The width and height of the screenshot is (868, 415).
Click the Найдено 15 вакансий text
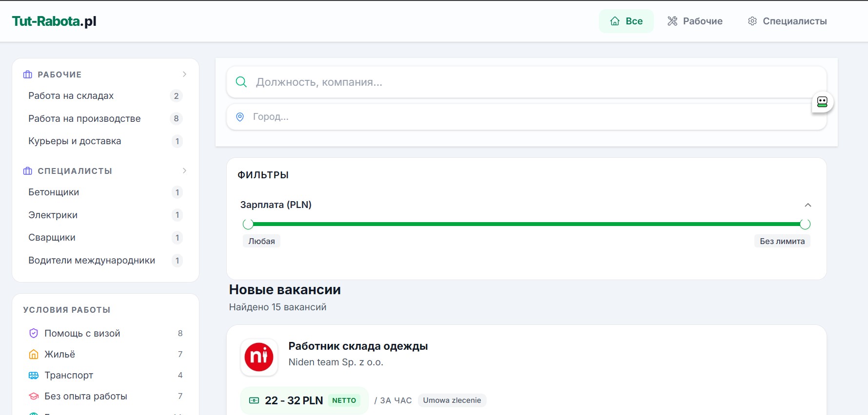coord(277,307)
